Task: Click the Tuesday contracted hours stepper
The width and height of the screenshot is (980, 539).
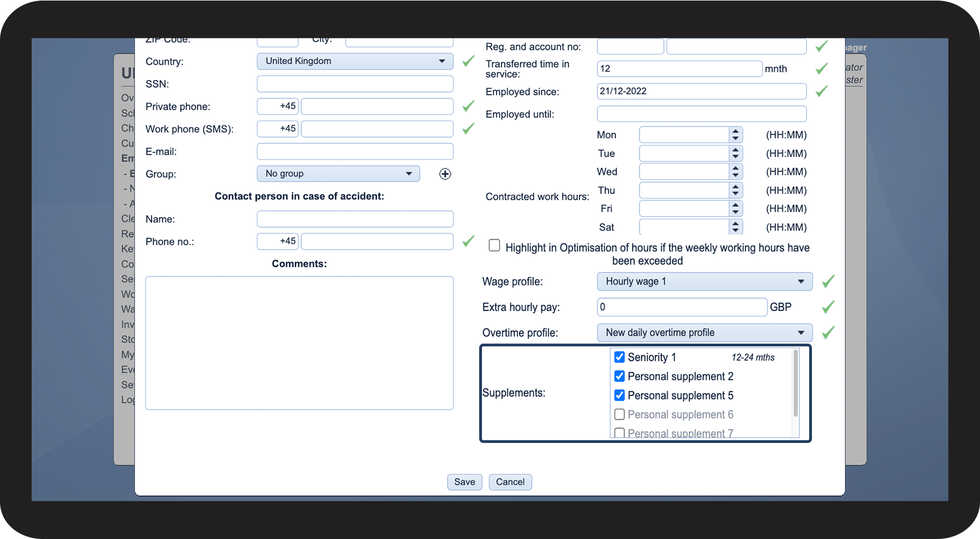Action: [735, 153]
